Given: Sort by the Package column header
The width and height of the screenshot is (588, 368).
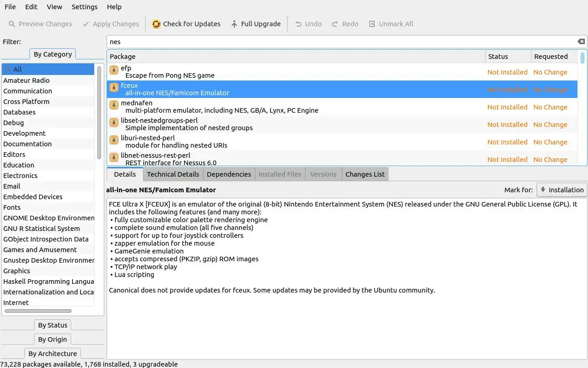Looking at the screenshot, I should (296, 57).
